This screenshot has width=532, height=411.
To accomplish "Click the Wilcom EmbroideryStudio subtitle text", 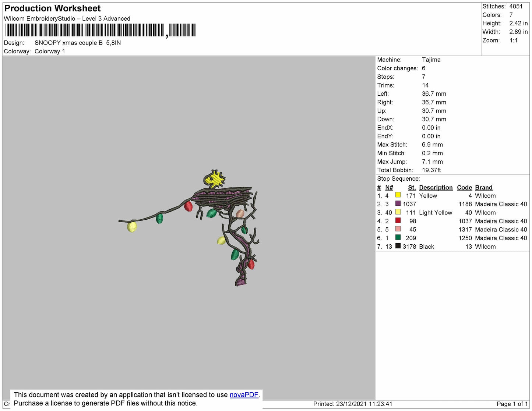I will coord(67,18).
